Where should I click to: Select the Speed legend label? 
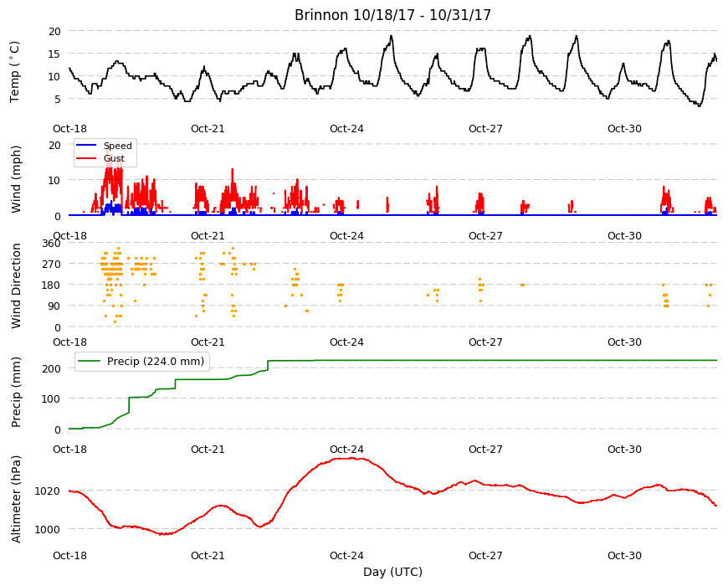pos(117,146)
